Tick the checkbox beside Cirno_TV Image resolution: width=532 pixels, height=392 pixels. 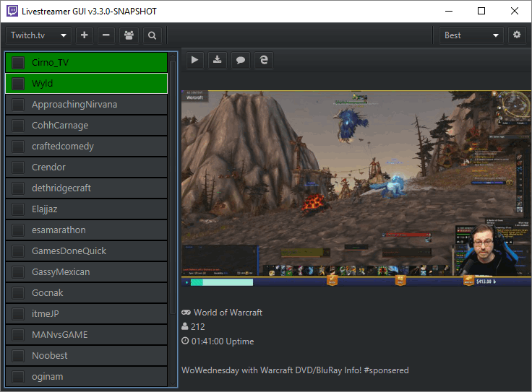click(18, 63)
